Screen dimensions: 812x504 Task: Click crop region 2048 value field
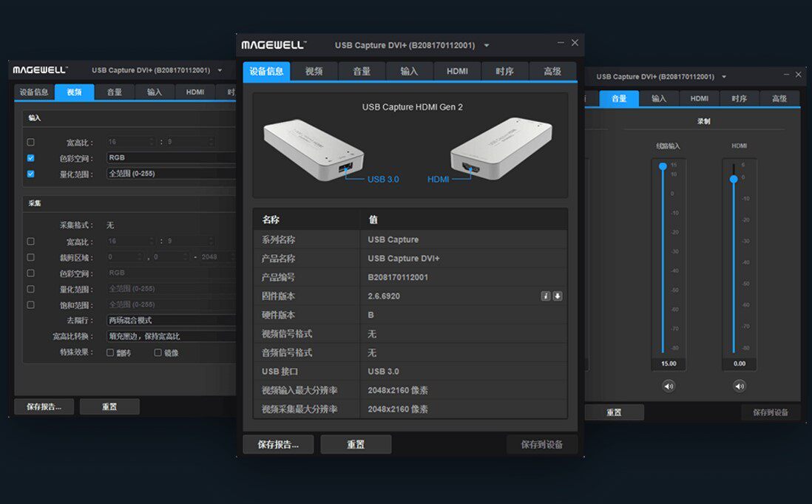point(217,256)
